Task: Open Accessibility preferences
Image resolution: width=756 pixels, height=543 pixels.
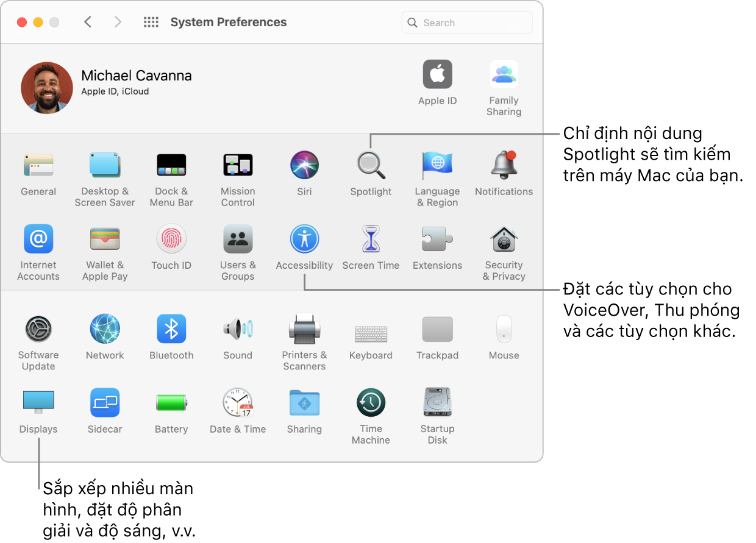Action: tap(304, 239)
